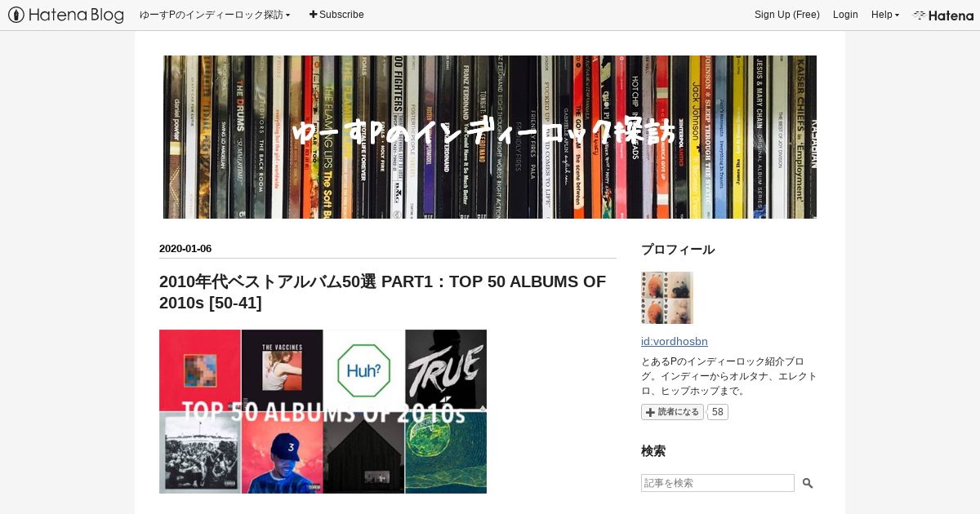Open the Login link
Image resolution: width=980 pixels, height=514 pixels.
coord(845,15)
